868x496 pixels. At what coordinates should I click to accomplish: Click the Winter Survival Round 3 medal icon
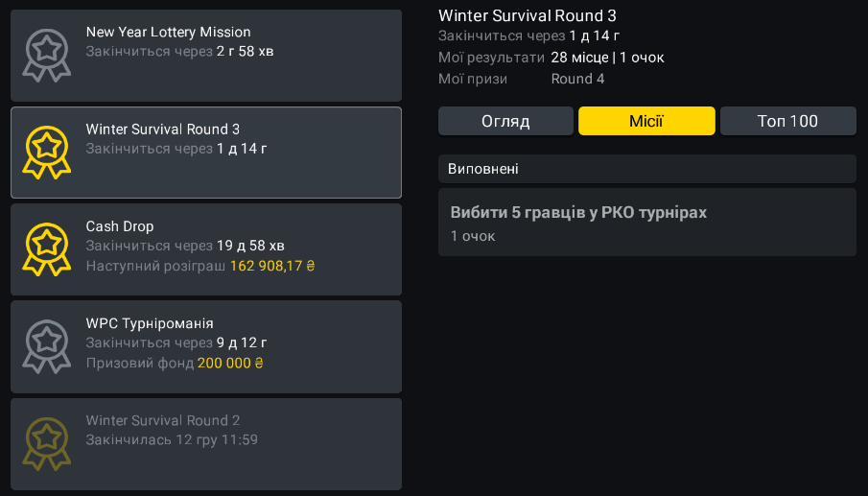coord(47,152)
